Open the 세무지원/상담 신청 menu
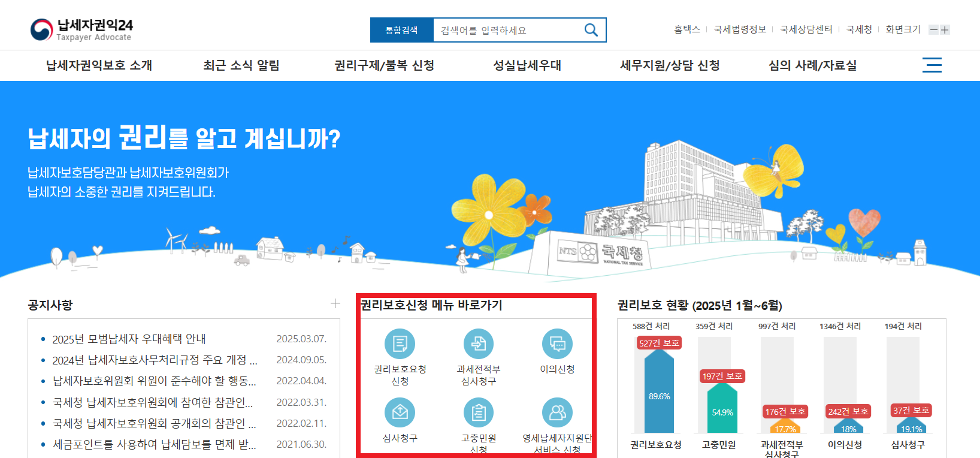Viewport: 980px width, 458px height. point(670,65)
